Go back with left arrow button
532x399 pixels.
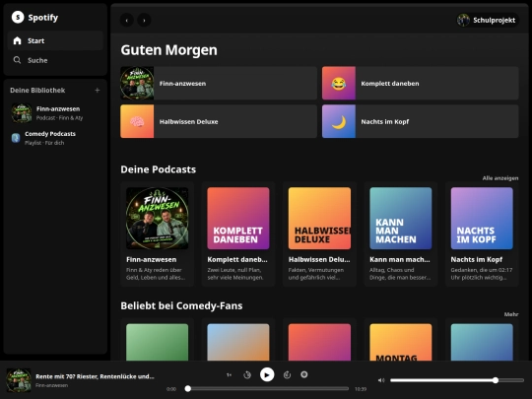127,20
